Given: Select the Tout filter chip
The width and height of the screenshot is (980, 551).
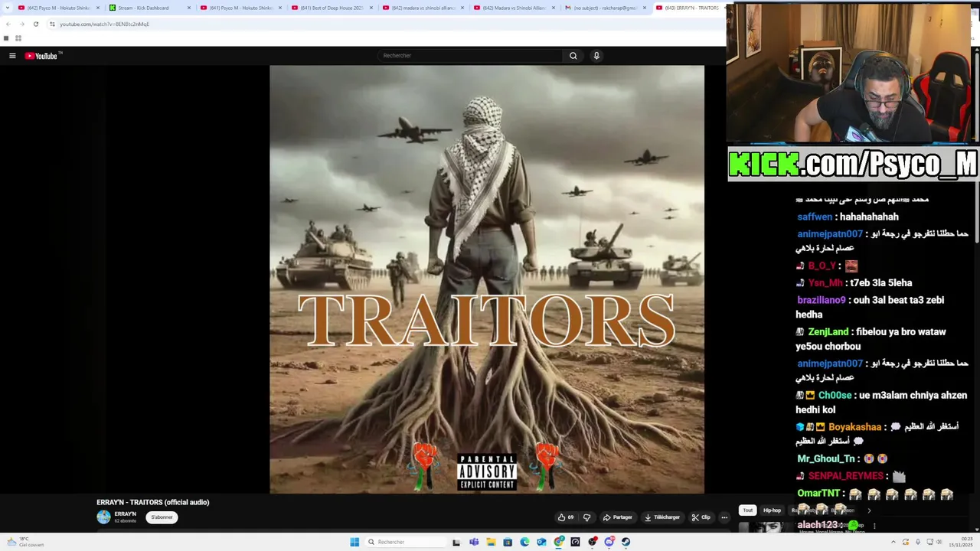Looking at the screenshot, I should (748, 510).
